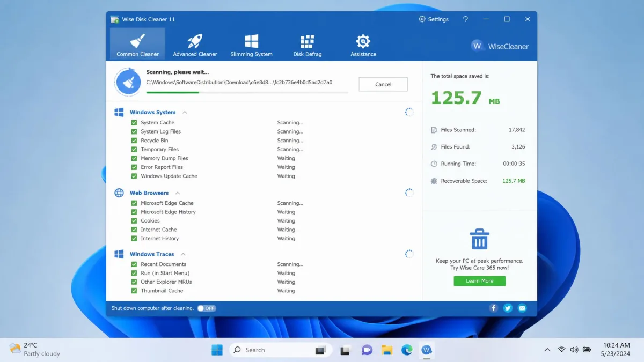The image size is (644, 362).
Task: Click the Web Browsers loading spinner
Action: 409,193
